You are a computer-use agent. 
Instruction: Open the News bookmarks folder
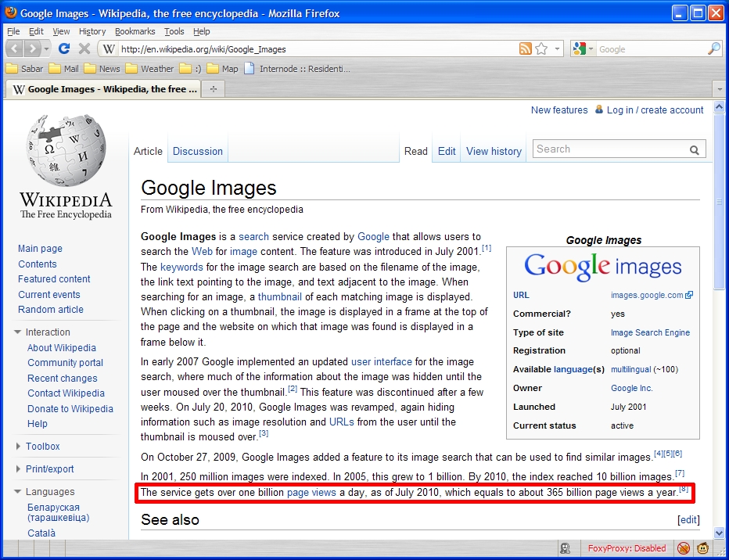(102, 69)
